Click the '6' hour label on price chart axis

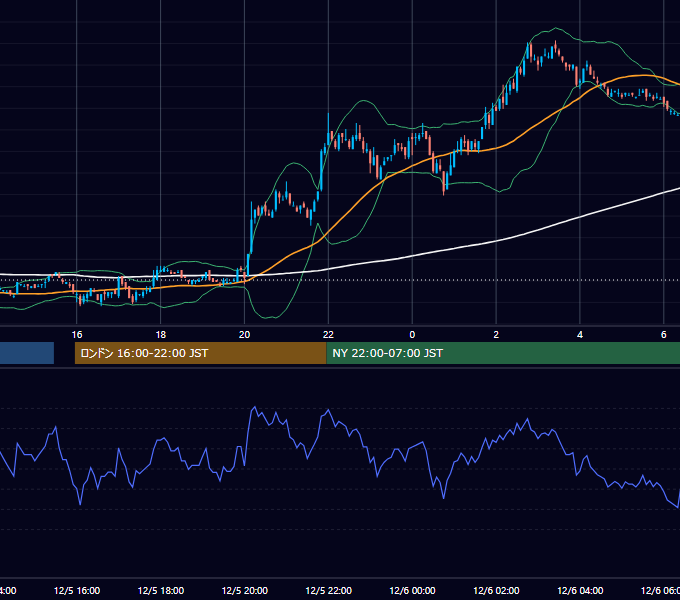tap(664, 335)
